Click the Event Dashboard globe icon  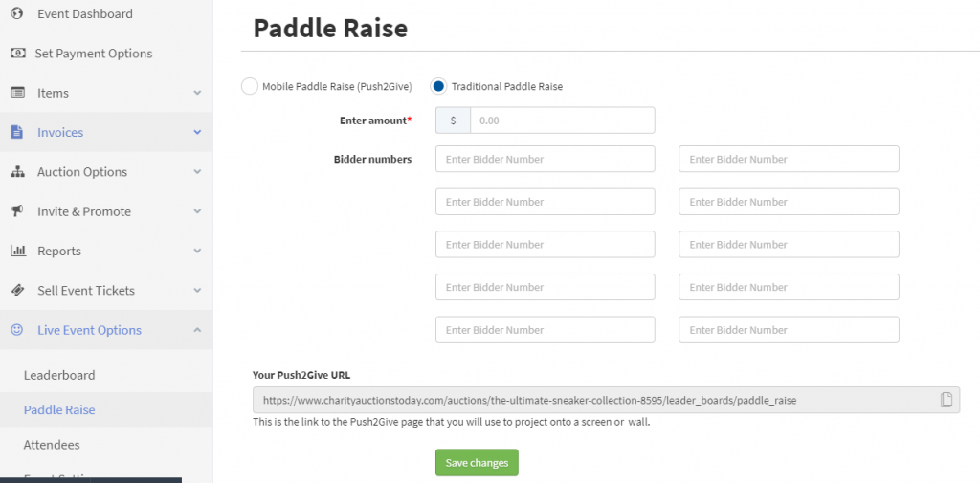[x=17, y=13]
